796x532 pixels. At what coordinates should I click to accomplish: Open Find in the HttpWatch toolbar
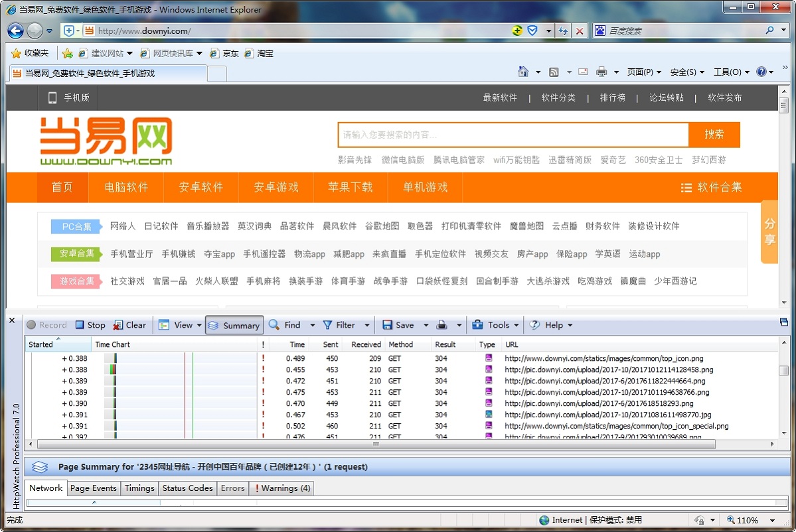tap(291, 325)
